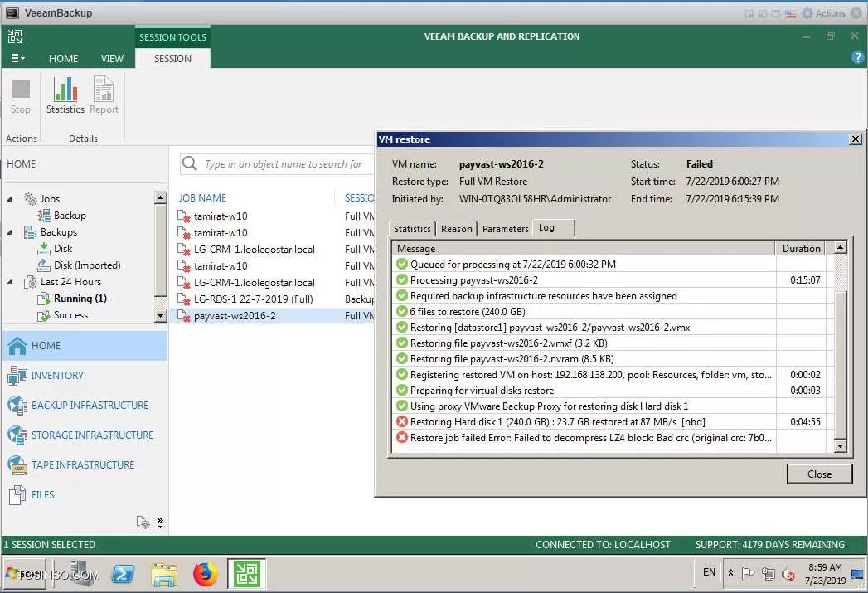Screen dimensions: 868x593
Task: Select the Backups tree item
Action: 58,232
